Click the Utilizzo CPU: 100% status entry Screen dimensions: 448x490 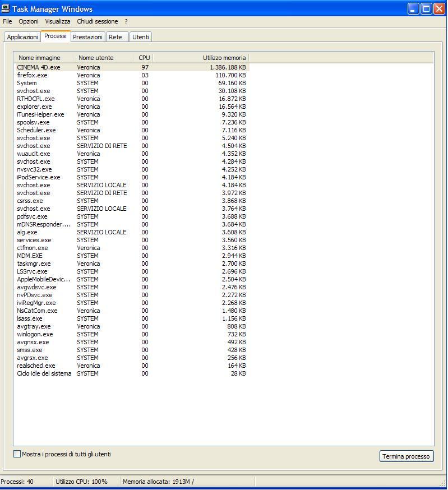(82, 482)
